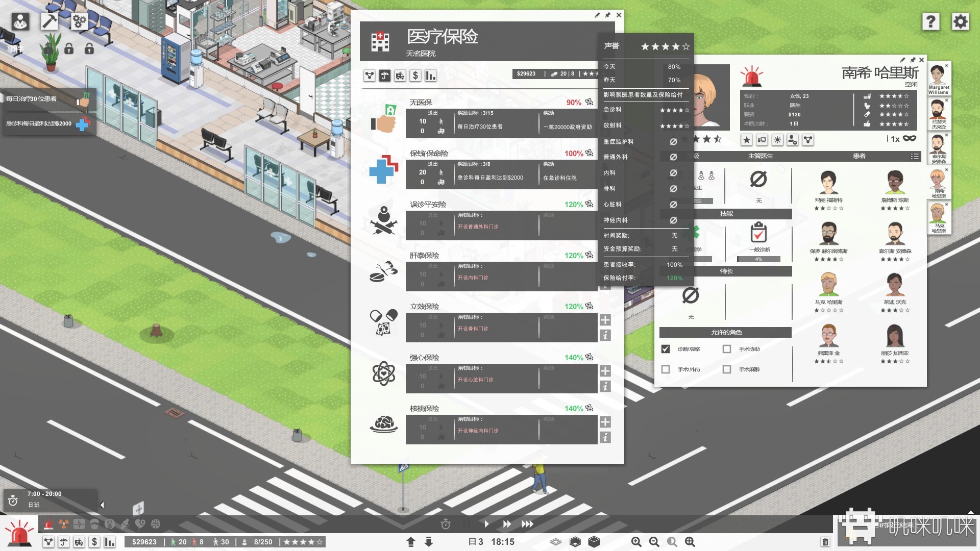The width and height of the screenshot is (980, 551).
Task: Close the 约瑟夫 杰克逊 side tab
Action: (x=946, y=101)
